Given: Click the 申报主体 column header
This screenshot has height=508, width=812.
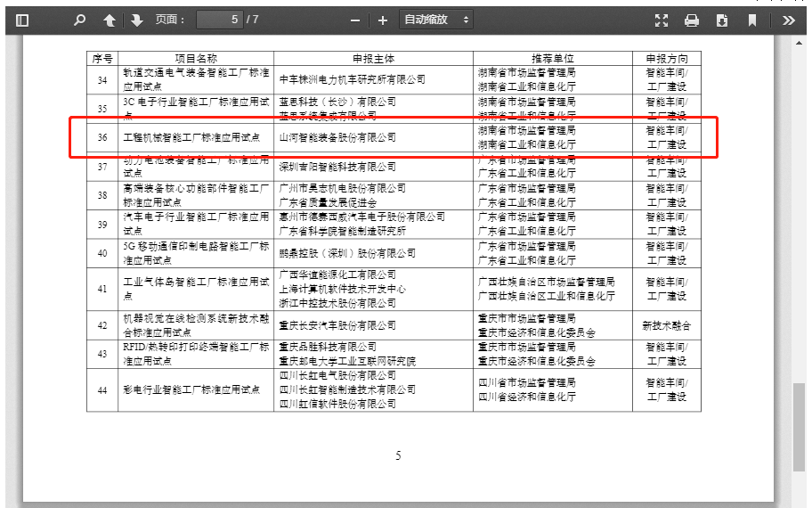Looking at the screenshot, I should click(373, 58).
